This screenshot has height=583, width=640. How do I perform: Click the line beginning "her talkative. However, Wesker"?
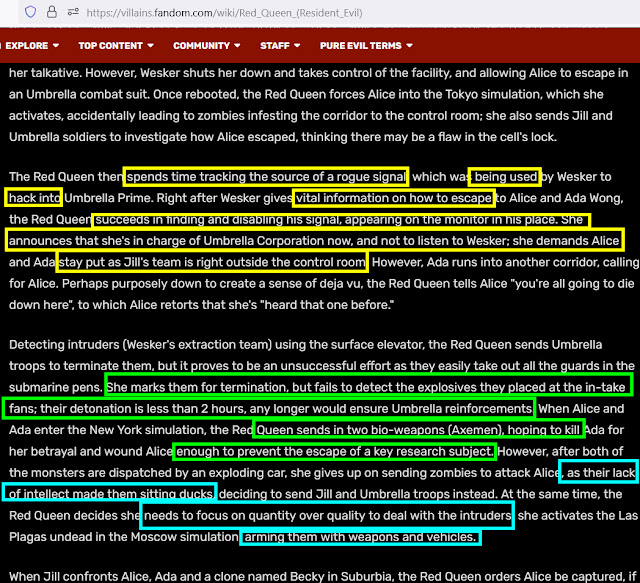(318, 73)
